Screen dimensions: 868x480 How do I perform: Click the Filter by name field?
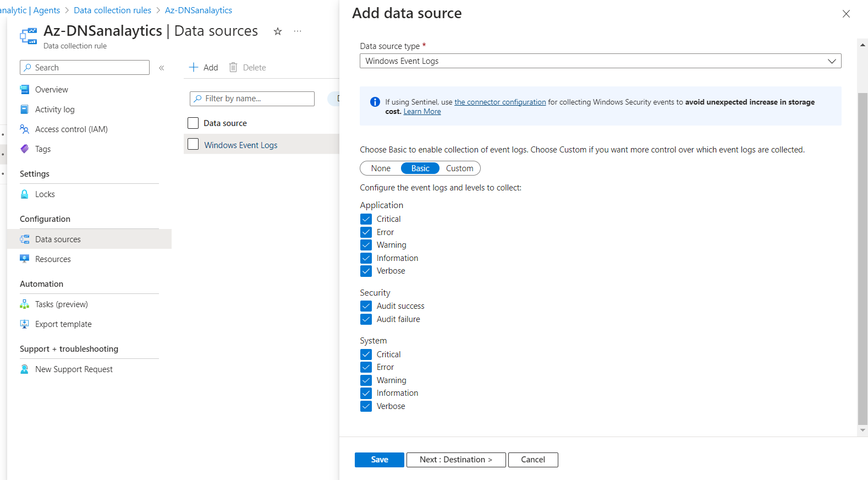(252, 99)
